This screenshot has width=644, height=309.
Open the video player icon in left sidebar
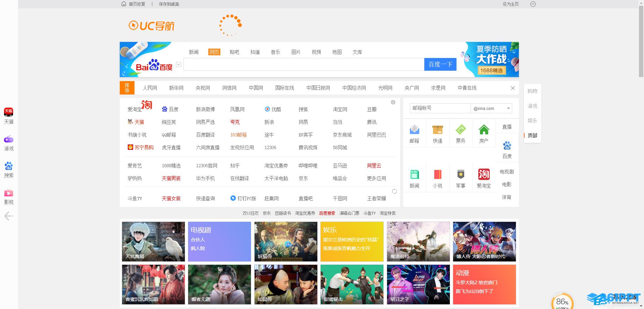(9, 193)
